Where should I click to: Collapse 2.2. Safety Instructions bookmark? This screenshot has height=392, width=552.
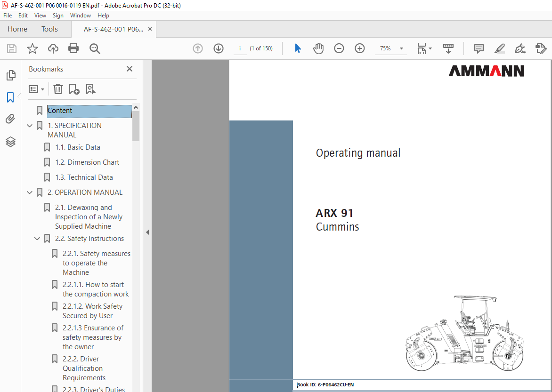tap(37, 239)
